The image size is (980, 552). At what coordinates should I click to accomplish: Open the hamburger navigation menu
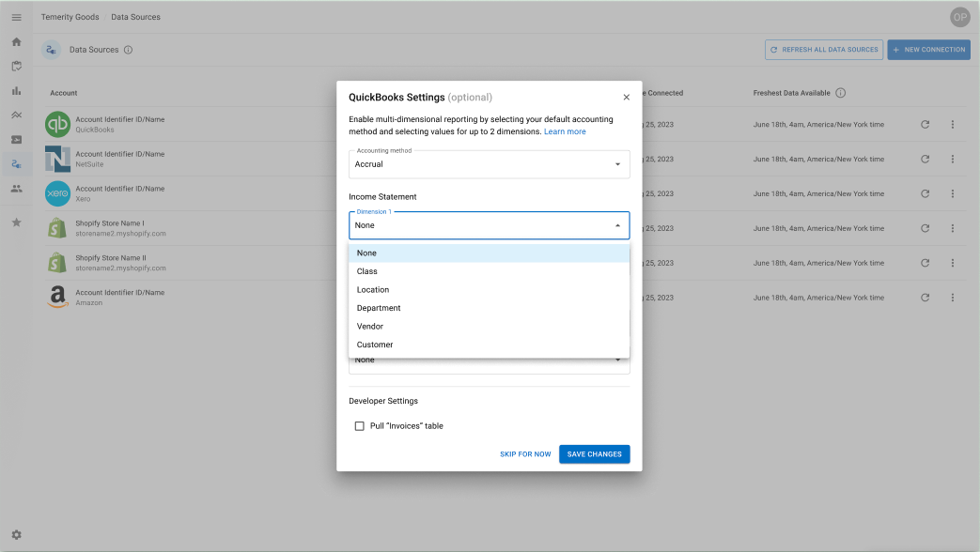coord(16,17)
